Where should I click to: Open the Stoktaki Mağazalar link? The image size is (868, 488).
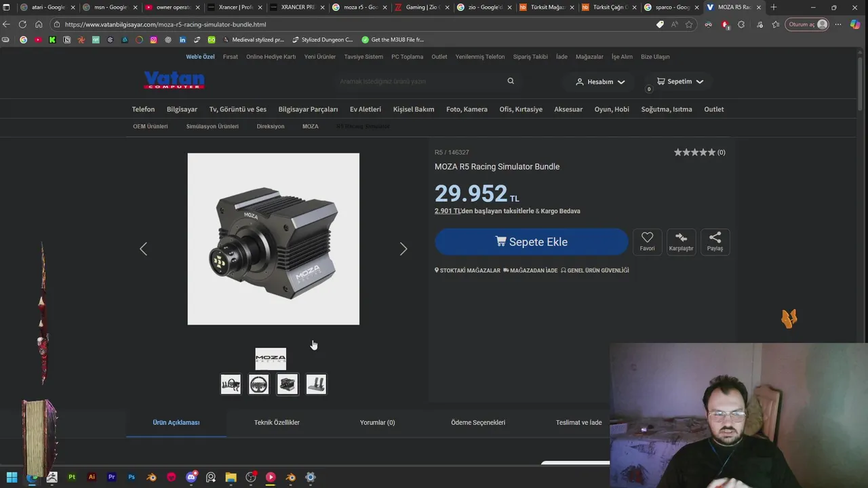coord(467,270)
